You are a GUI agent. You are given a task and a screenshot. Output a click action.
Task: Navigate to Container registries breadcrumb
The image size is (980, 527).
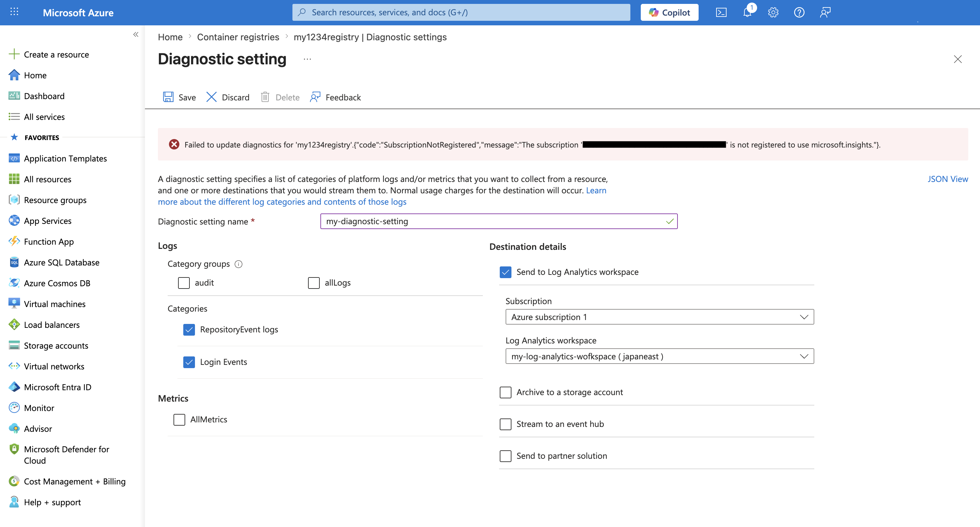[x=238, y=37]
